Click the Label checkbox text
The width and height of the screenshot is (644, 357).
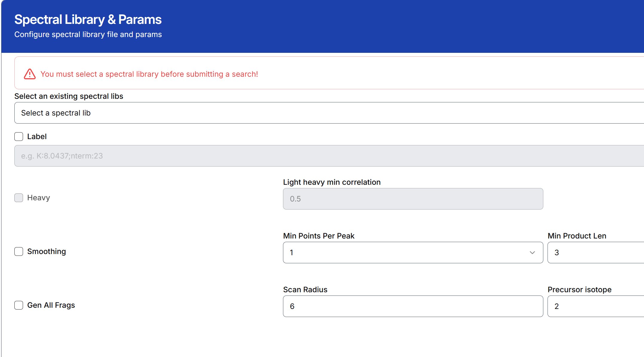click(x=37, y=137)
